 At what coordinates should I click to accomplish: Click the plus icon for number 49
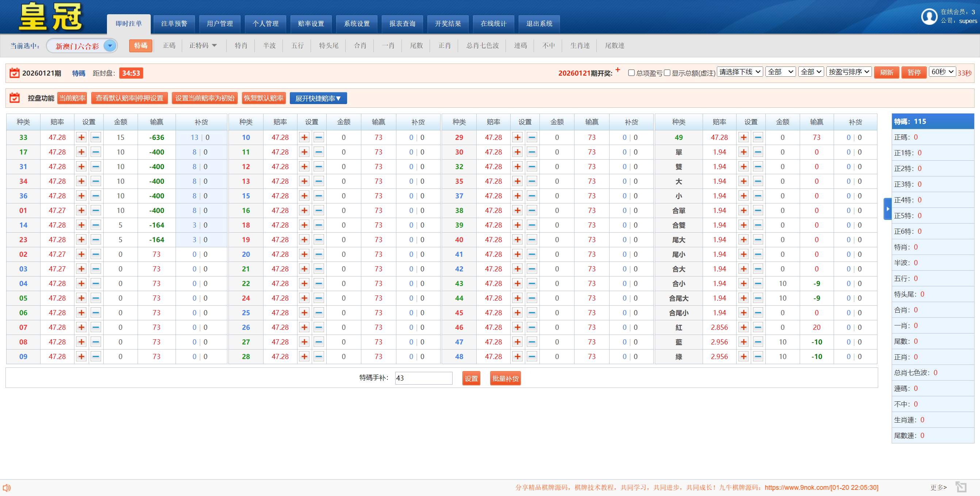tap(743, 137)
